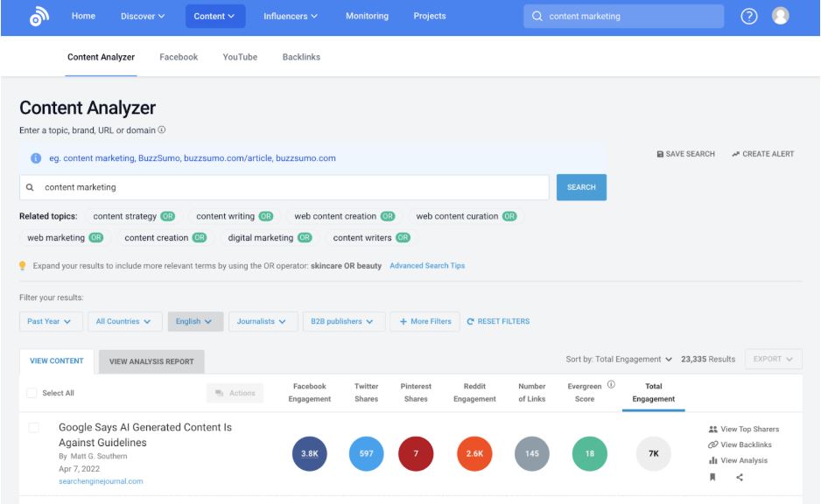Click the Pinterest Shares 7 circle
Screen dimensions: 821x504
[x=416, y=453]
